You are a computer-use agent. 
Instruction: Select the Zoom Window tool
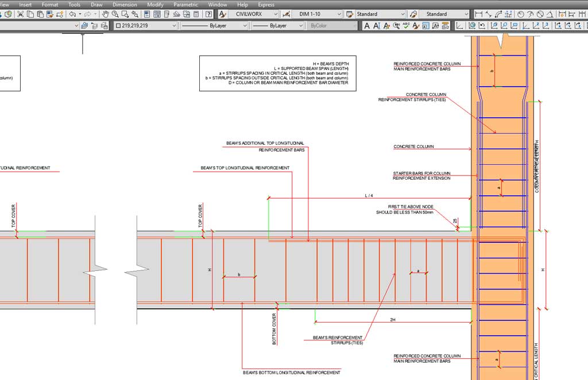tap(125, 14)
